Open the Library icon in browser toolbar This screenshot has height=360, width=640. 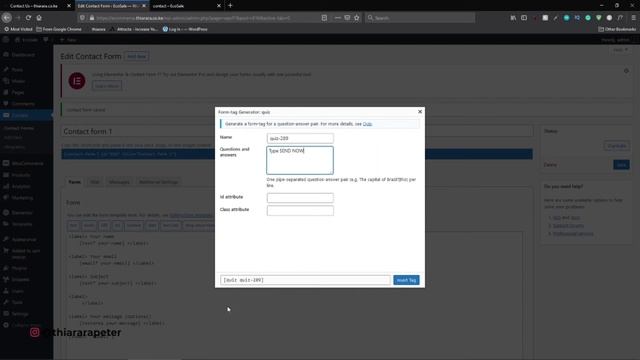(x=513, y=18)
